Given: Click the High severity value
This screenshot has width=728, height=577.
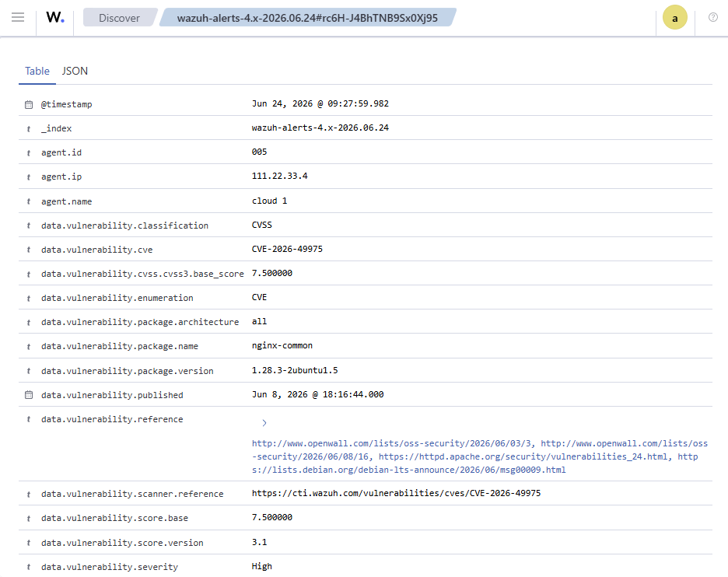Looking at the screenshot, I should coord(262,566).
